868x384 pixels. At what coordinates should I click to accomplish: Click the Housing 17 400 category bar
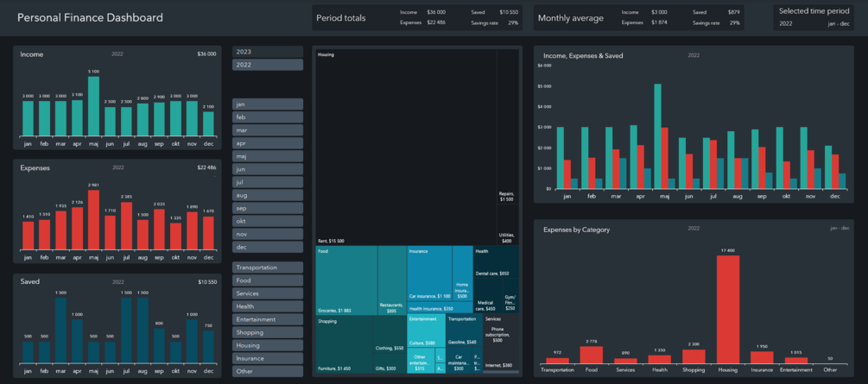click(x=728, y=309)
